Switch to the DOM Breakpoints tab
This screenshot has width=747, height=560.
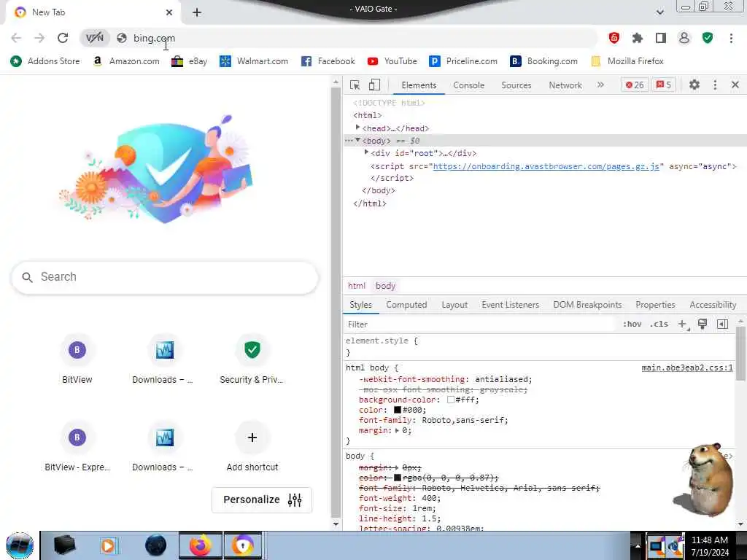587,305
